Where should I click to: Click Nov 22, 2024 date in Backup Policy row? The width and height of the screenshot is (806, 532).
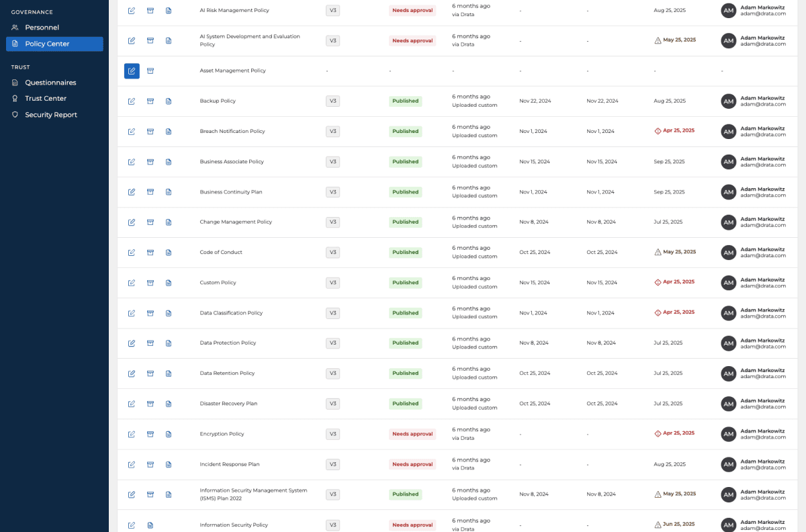[535, 101]
